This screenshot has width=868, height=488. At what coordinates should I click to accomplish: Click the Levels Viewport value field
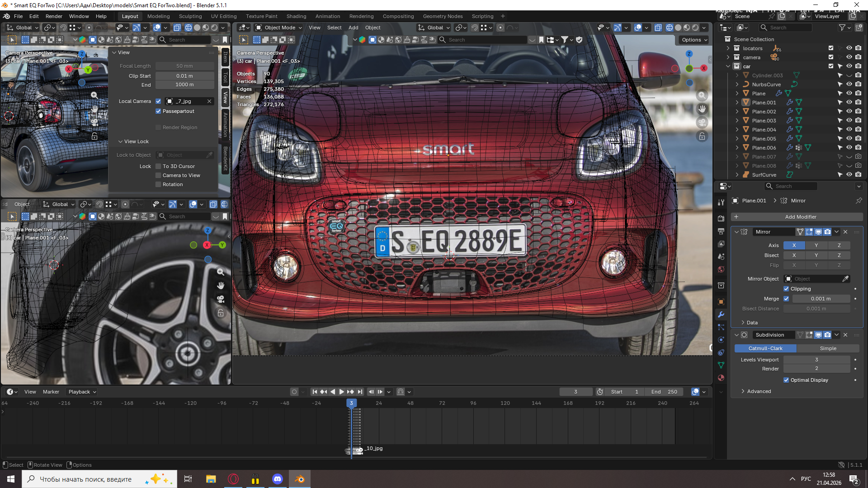816,360
